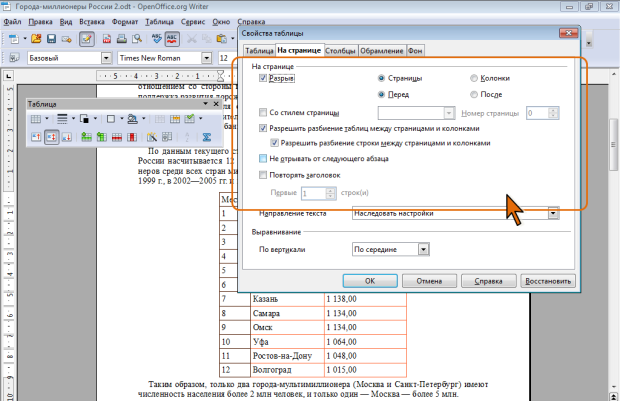Open the Times New Roman font dropdown
Image resolution: width=620 pixels, height=401 pixels.
[x=207, y=58]
